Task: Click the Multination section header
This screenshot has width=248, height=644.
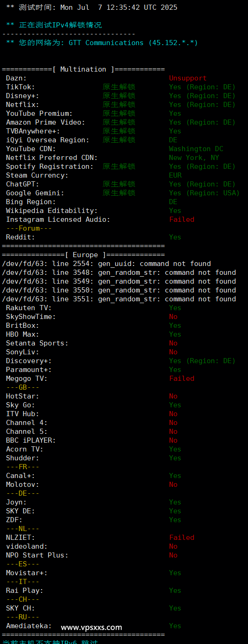Action: coord(83,69)
